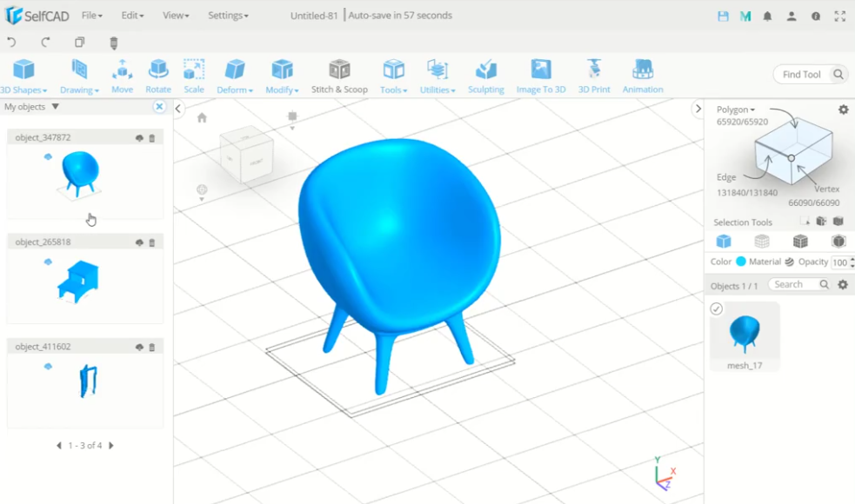Open the user account icon
855x504 pixels.
click(x=792, y=16)
